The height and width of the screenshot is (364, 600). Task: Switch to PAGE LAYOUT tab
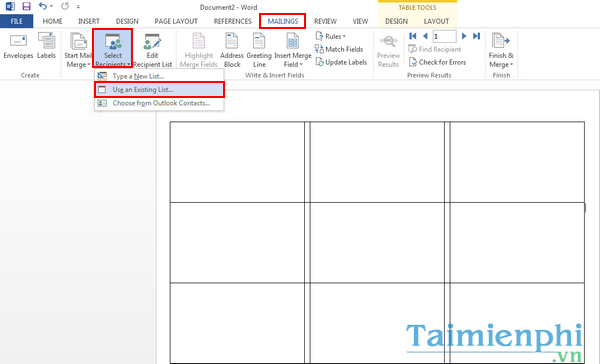point(176,21)
